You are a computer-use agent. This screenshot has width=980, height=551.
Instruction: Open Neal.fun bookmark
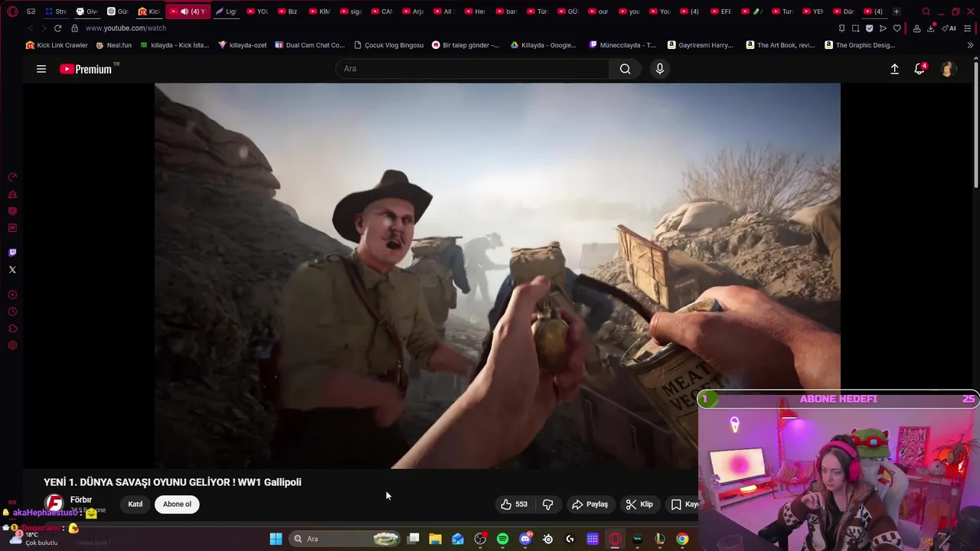pyautogui.click(x=114, y=45)
